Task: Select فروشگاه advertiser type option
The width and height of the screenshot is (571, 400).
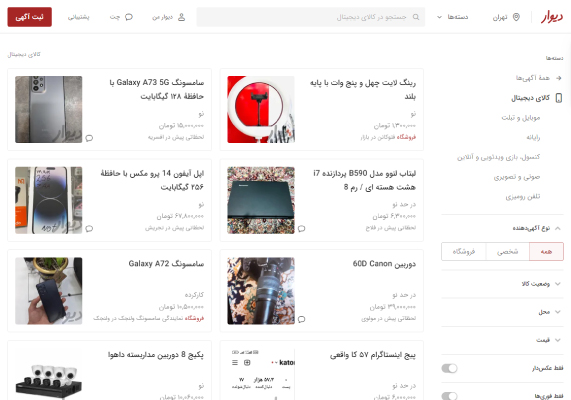Action: pos(464,252)
